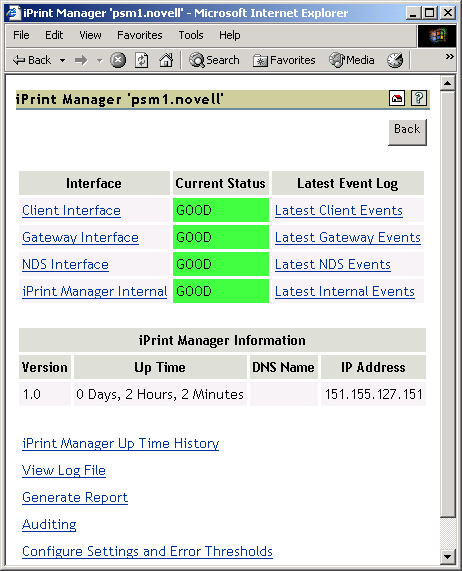View Latest NDS Events

click(333, 264)
